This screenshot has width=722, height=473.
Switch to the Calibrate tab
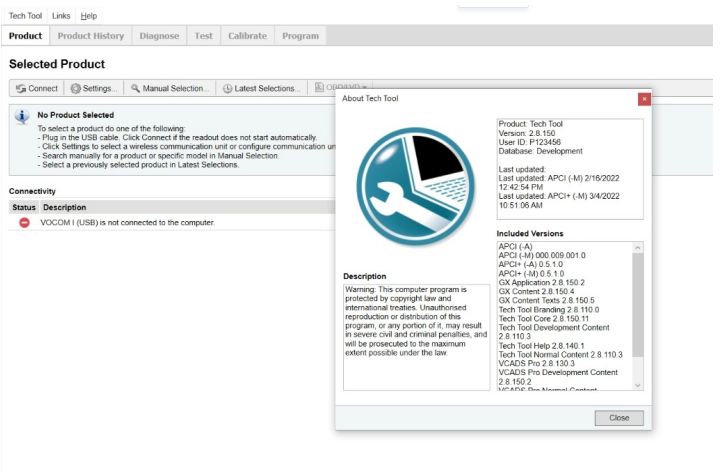tap(247, 36)
